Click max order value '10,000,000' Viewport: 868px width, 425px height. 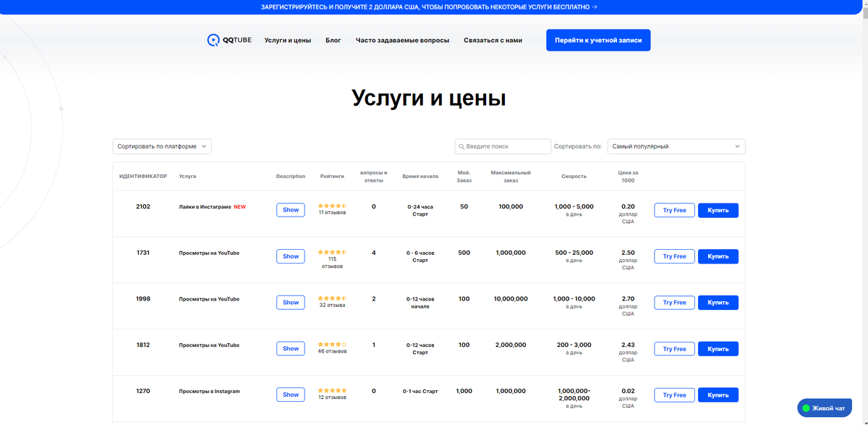click(511, 299)
